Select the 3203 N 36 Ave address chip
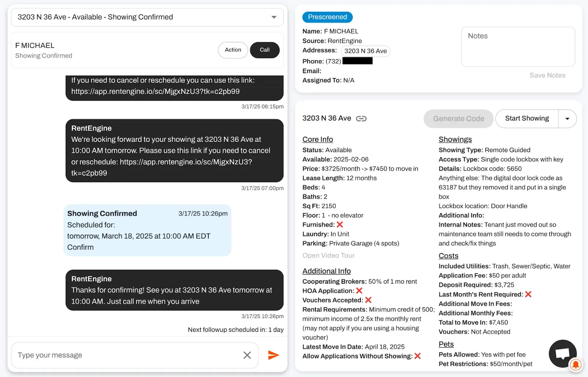This screenshot has height=377, width=588. click(365, 51)
